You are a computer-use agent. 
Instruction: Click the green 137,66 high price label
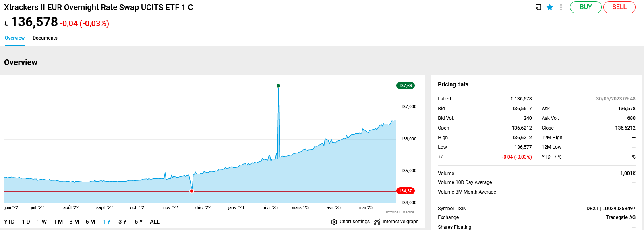405,86
